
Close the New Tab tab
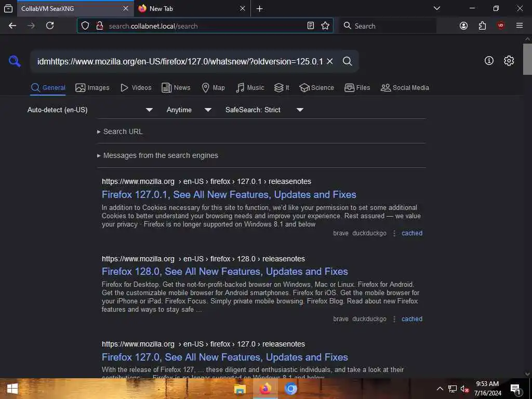coord(243,8)
